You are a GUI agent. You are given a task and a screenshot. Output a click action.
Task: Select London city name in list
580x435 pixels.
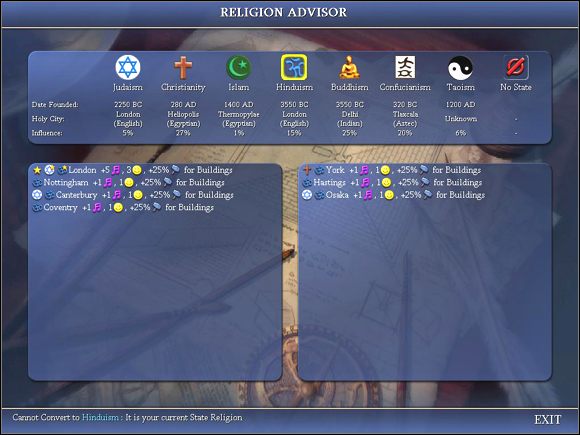tap(82, 170)
